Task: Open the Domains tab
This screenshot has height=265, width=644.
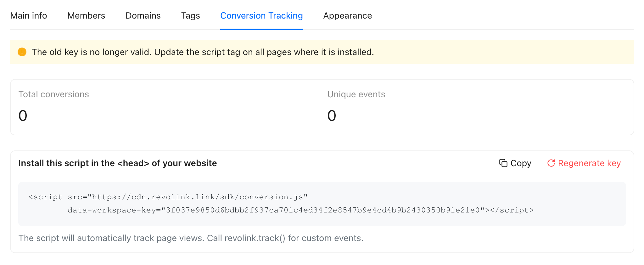Action: pos(143,15)
